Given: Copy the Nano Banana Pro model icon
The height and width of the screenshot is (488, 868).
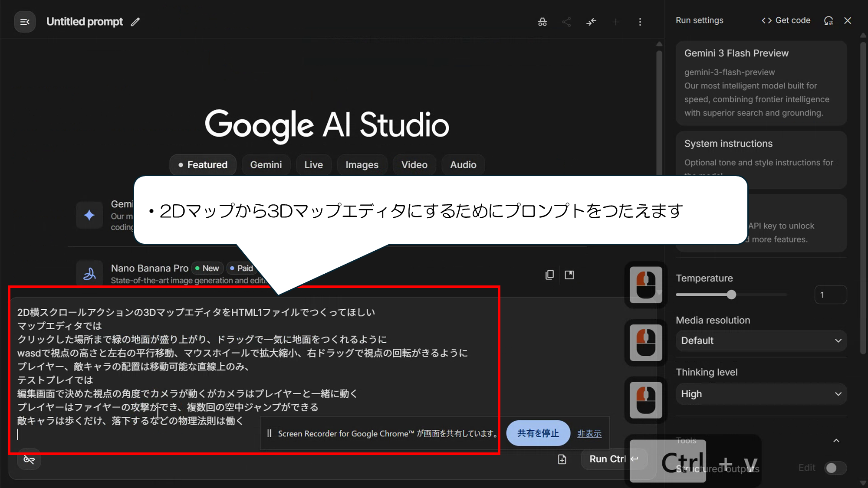Looking at the screenshot, I should 549,275.
